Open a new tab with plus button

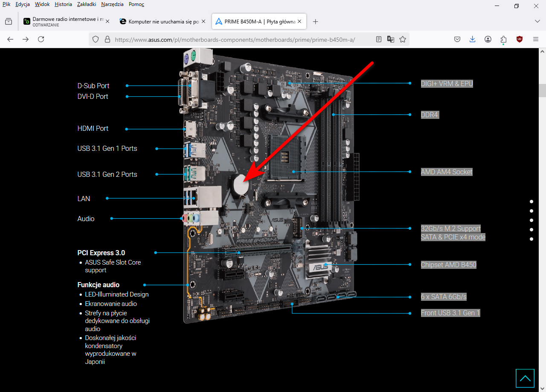316,21
